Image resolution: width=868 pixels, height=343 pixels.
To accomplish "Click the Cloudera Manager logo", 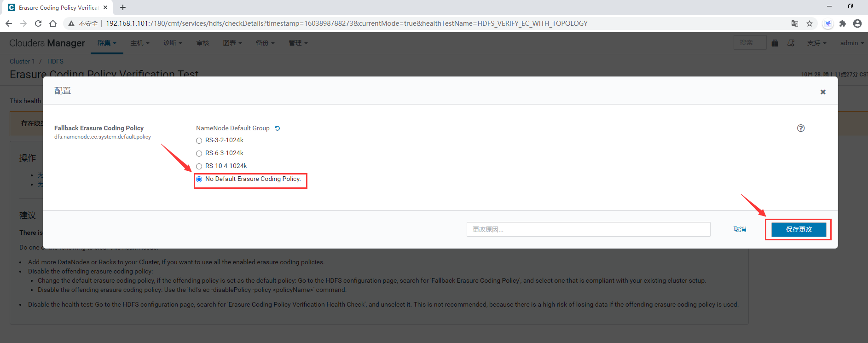I will pos(47,43).
